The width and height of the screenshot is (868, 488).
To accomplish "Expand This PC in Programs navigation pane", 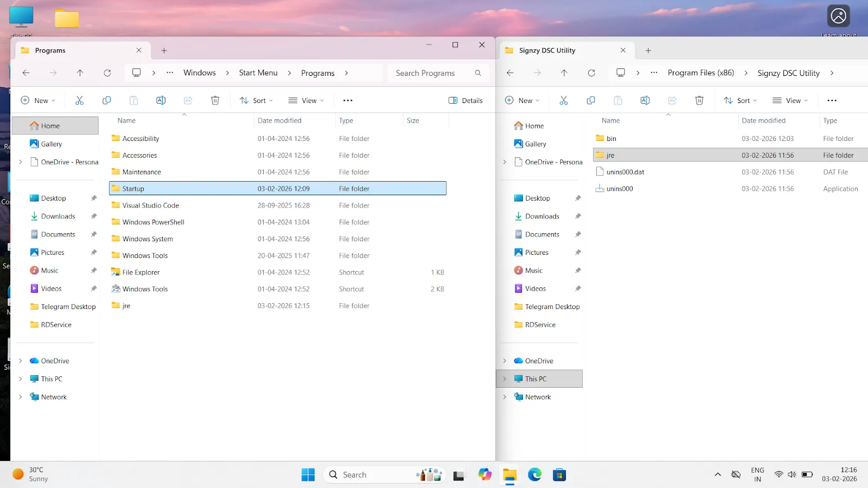I will coord(21,379).
